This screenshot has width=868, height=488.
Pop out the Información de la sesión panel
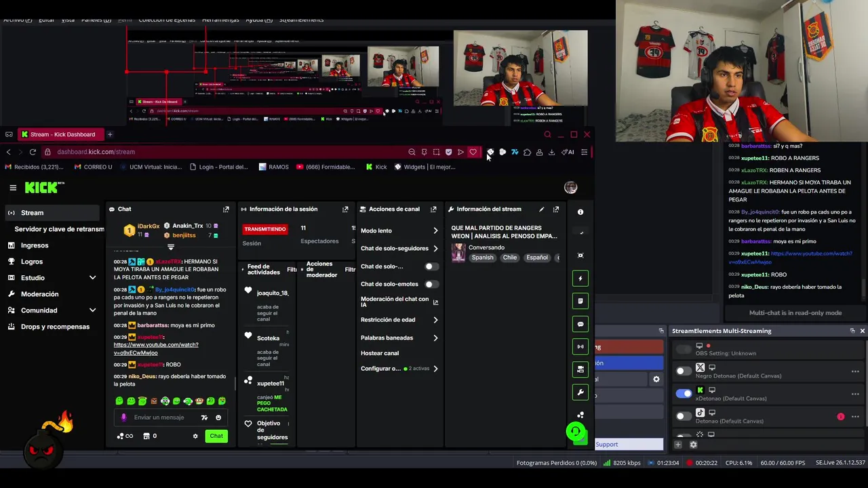click(345, 209)
